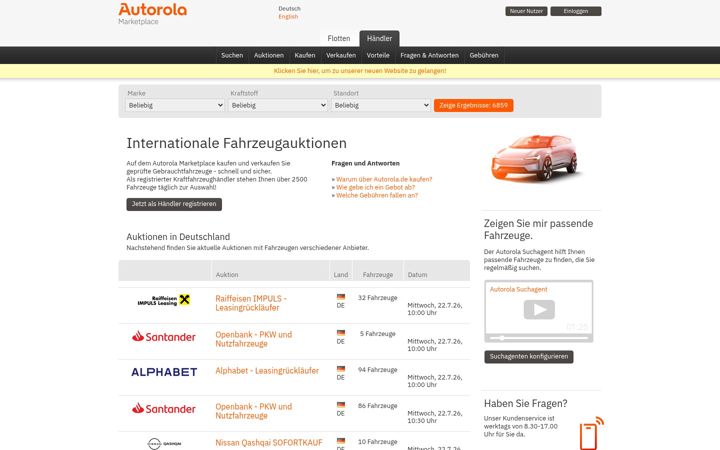Viewport: 720px width, 450px height.
Task: Click German flag in Raiffeisen IMPULS row
Action: click(341, 297)
